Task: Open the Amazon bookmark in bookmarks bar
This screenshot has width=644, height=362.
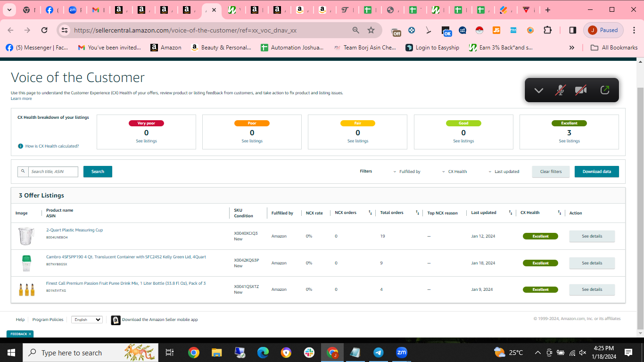Action: point(166,48)
